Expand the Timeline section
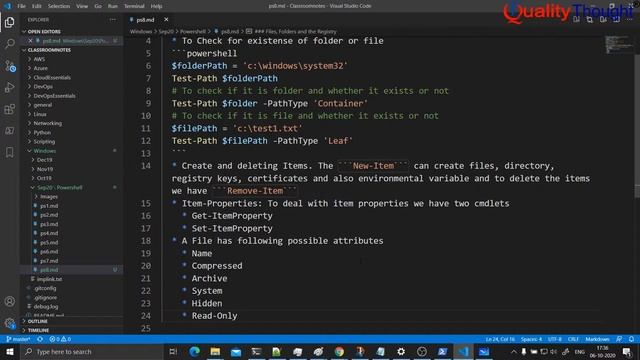This screenshot has width=640, height=360. tap(71, 330)
